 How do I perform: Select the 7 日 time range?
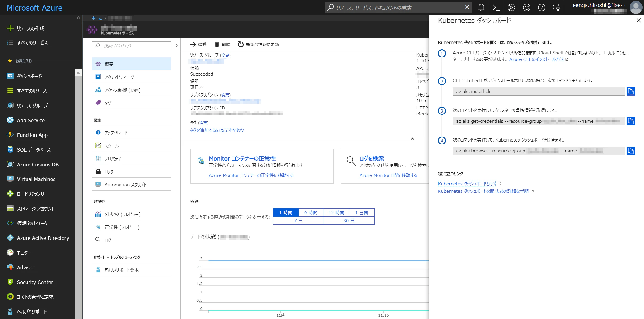pos(298,220)
